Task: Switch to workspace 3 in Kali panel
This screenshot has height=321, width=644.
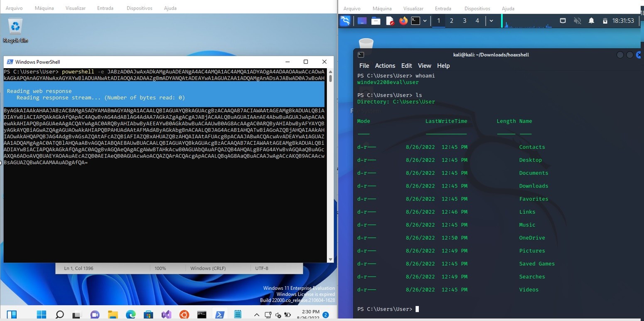Action: click(x=465, y=21)
